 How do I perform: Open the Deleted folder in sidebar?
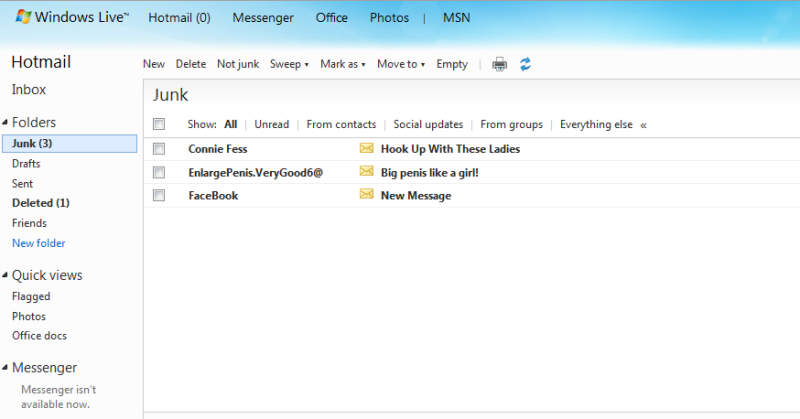click(39, 203)
